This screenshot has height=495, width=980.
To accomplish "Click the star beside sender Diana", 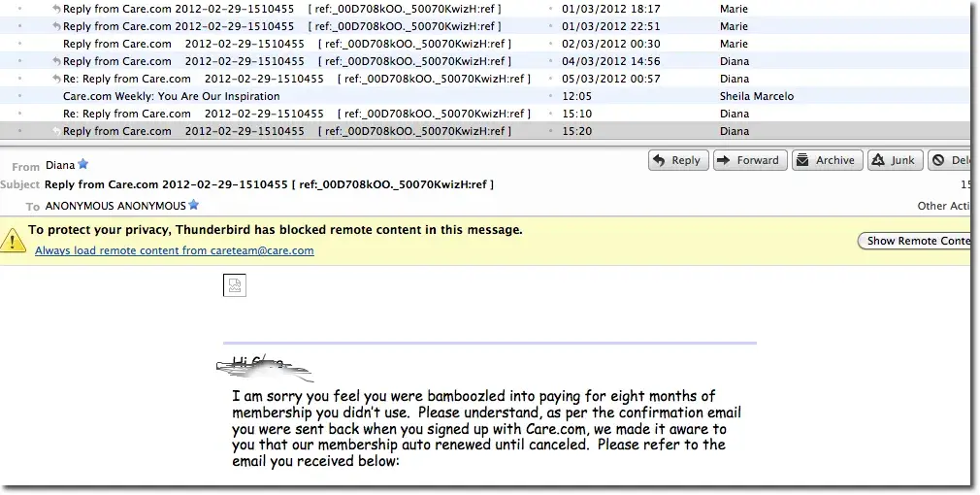I will tap(82, 165).
